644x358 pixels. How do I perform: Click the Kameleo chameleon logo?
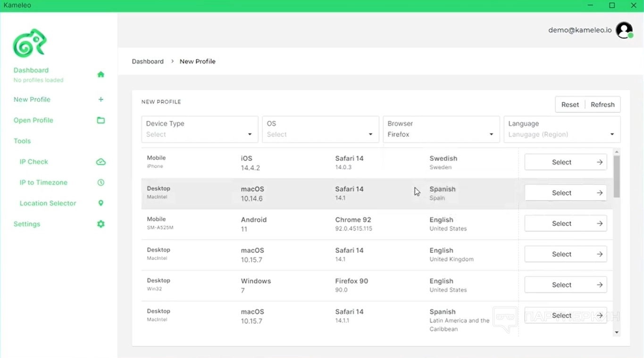[x=29, y=43]
